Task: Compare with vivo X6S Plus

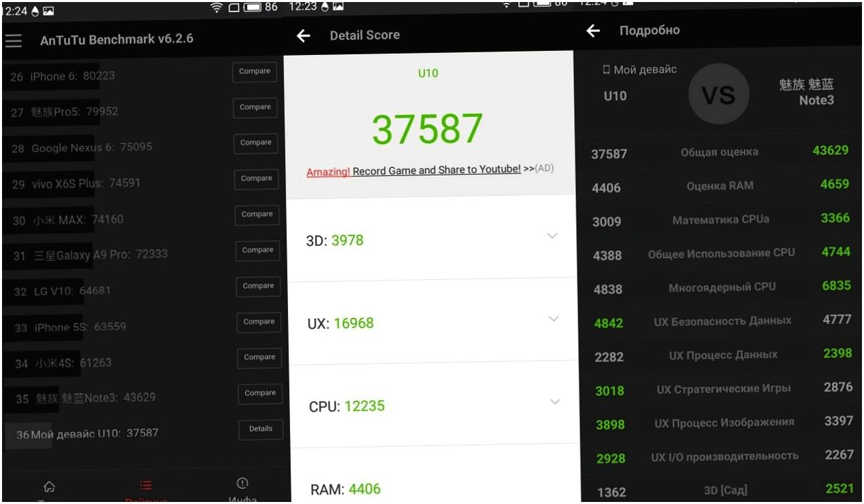Action: point(257,179)
